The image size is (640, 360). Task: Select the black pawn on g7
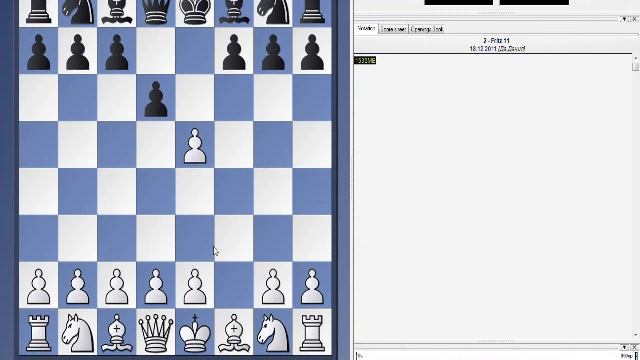[x=273, y=52]
